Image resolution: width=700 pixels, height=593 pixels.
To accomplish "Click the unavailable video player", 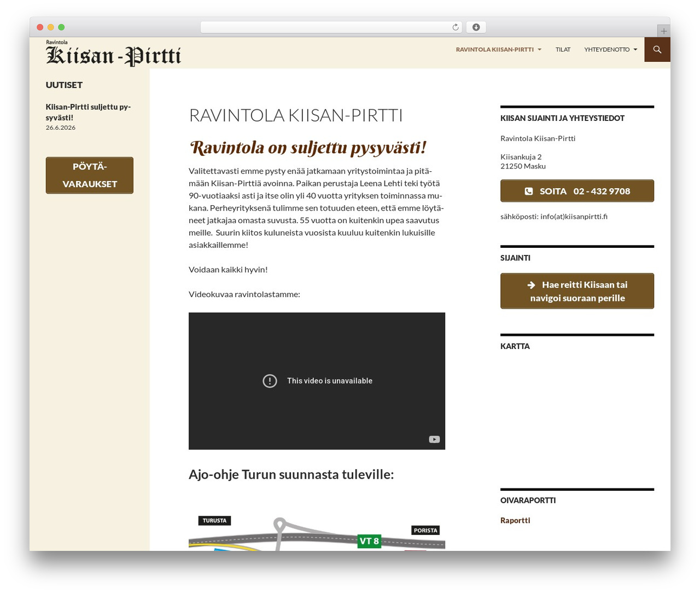I will (317, 381).
